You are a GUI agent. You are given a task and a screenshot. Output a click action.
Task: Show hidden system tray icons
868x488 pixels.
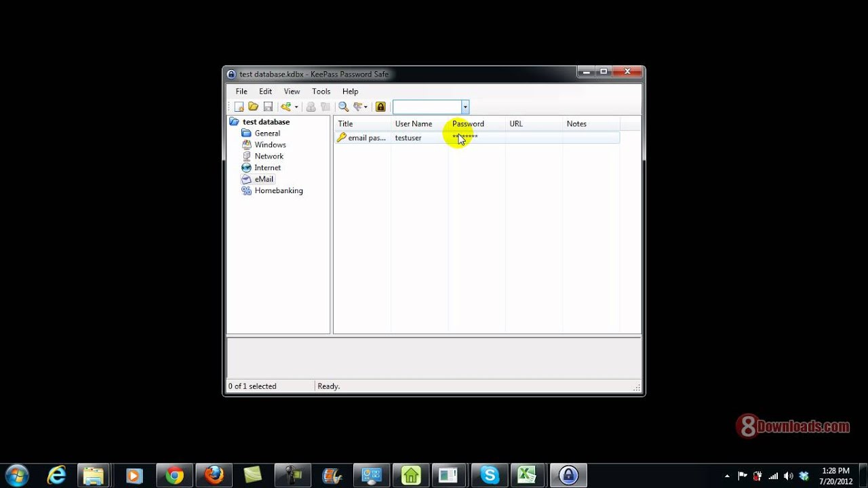coord(727,476)
